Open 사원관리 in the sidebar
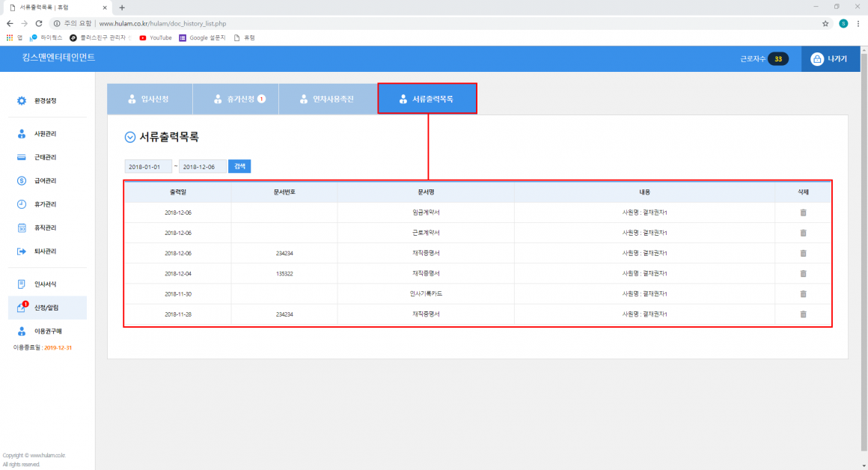 coord(45,134)
